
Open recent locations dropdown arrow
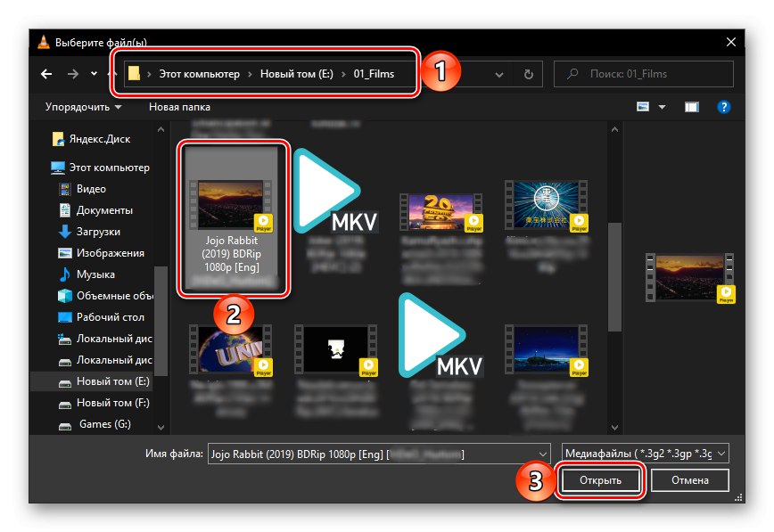(x=94, y=74)
